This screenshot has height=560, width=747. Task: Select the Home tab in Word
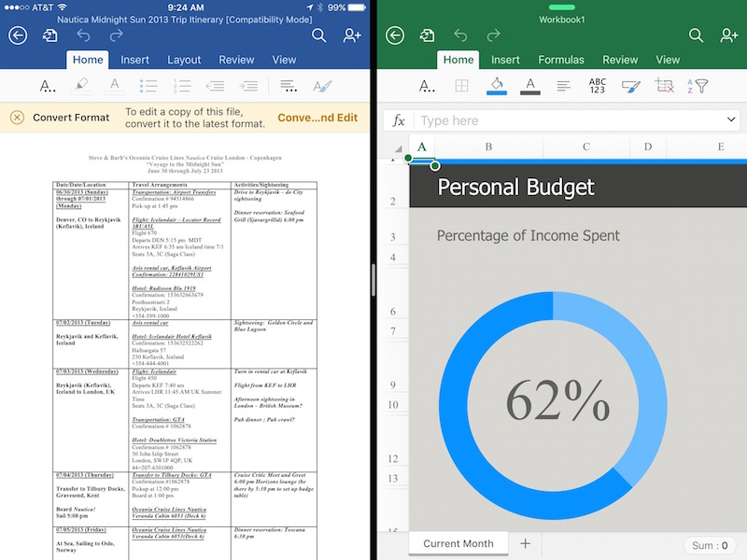click(x=88, y=60)
